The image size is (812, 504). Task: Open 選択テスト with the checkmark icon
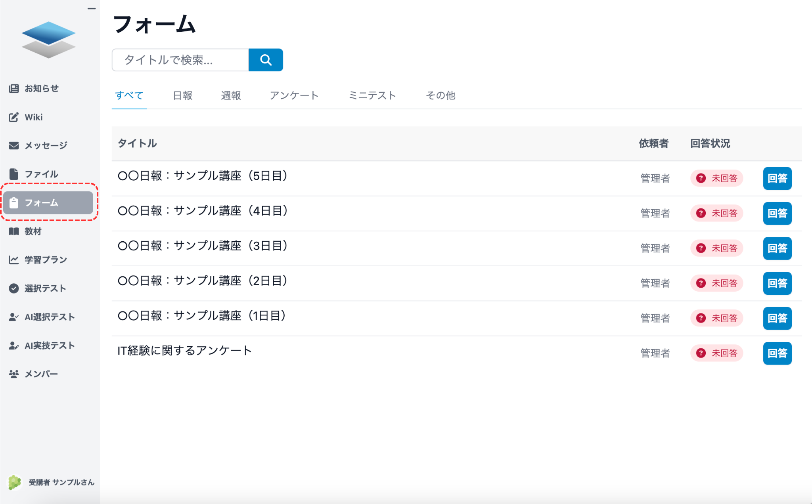[x=14, y=288]
